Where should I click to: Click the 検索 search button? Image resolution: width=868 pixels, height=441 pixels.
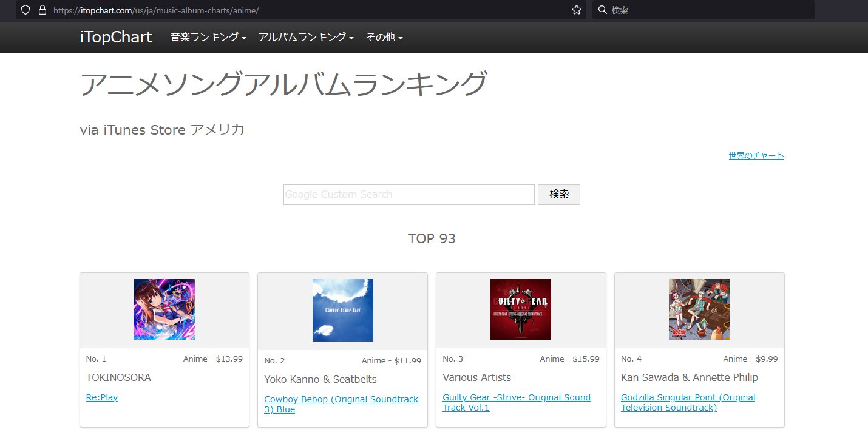pyautogui.click(x=559, y=195)
